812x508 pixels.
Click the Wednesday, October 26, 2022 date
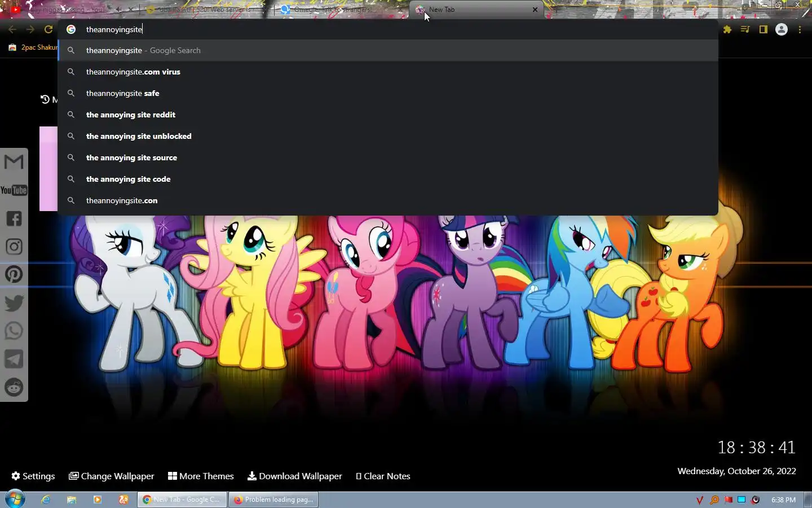[x=736, y=471]
